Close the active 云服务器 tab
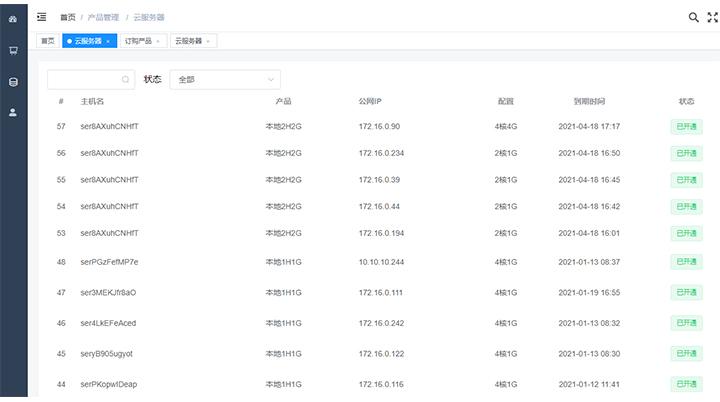 pyautogui.click(x=108, y=41)
